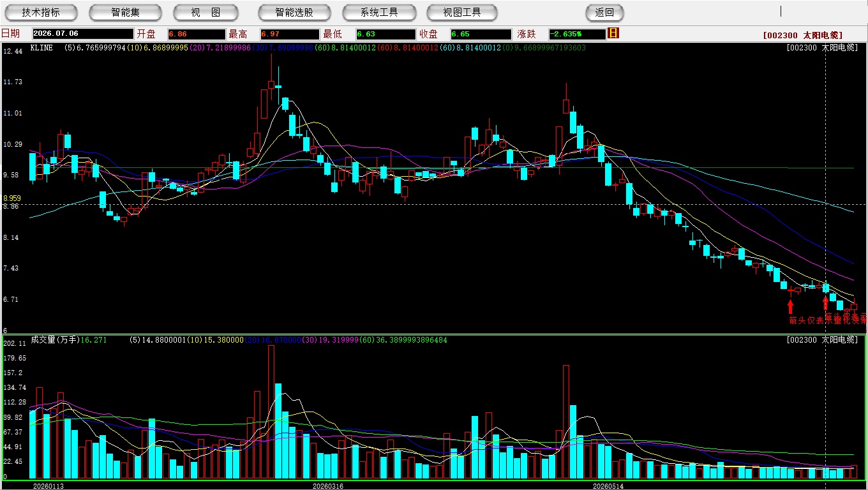Image resolution: width=868 pixels, height=490 pixels.
Task: Click the 20260113 date axis label
Action: coord(49,486)
